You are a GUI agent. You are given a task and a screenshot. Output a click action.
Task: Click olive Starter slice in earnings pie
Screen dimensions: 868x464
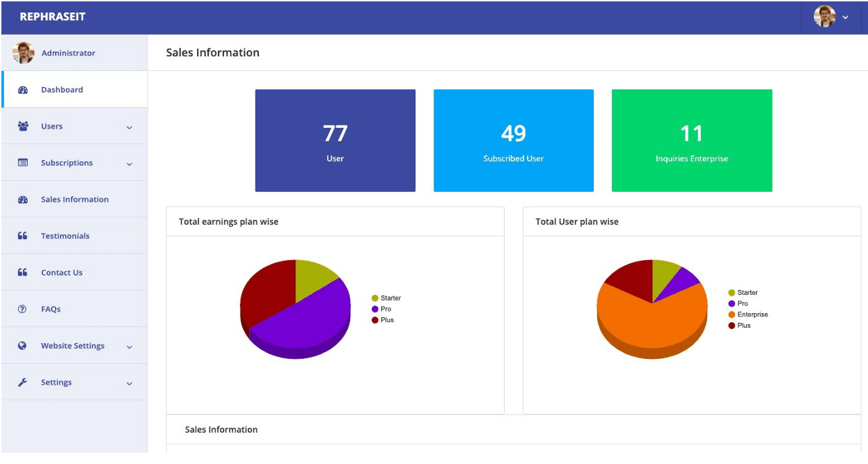pyautogui.click(x=311, y=278)
